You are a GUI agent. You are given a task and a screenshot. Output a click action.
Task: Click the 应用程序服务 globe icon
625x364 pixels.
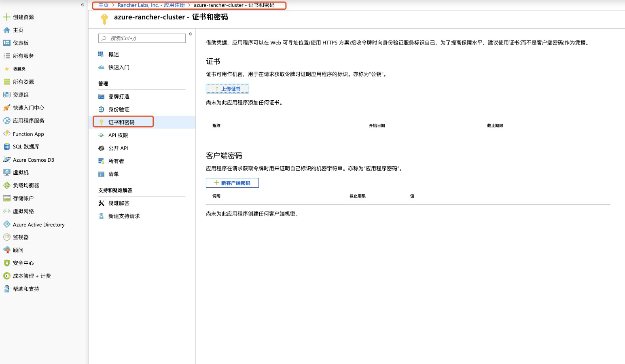[x=6, y=121]
